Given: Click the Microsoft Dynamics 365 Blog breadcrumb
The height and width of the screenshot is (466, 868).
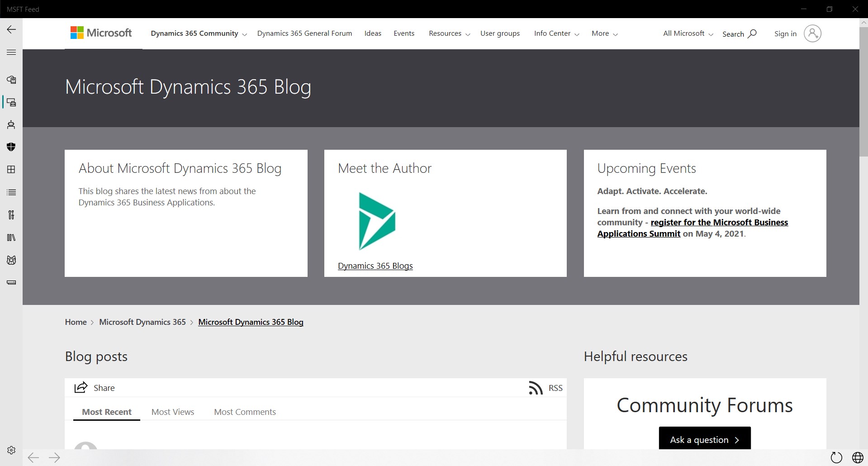Looking at the screenshot, I should click(251, 322).
